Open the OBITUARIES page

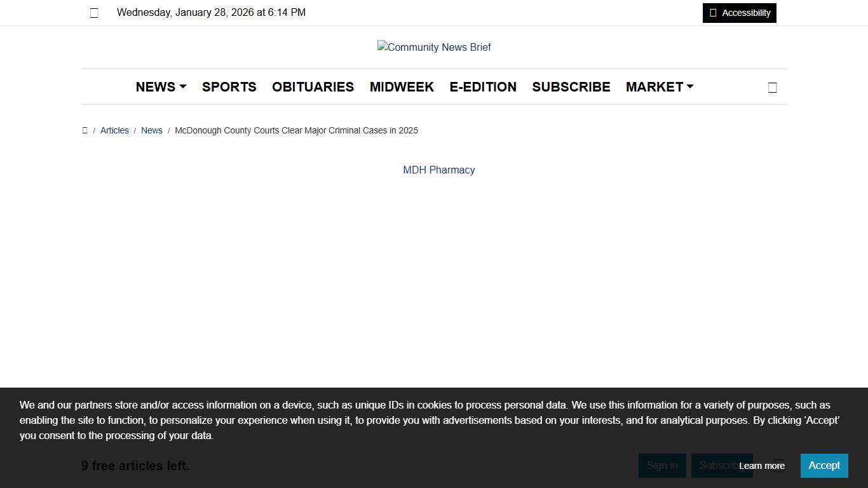[x=313, y=87]
